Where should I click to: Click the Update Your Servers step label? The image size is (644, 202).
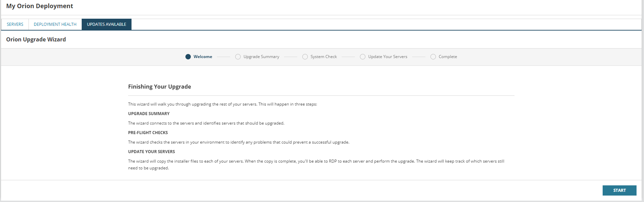pos(388,57)
